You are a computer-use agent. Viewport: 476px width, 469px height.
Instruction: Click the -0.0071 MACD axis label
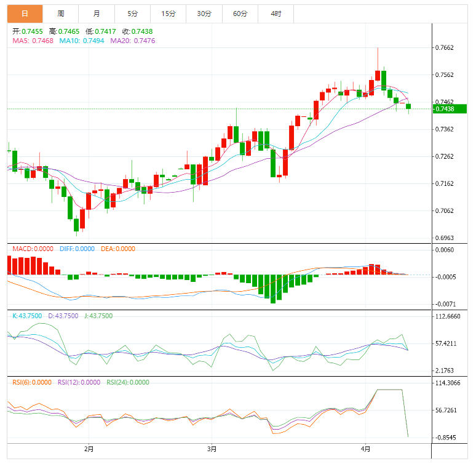point(445,304)
